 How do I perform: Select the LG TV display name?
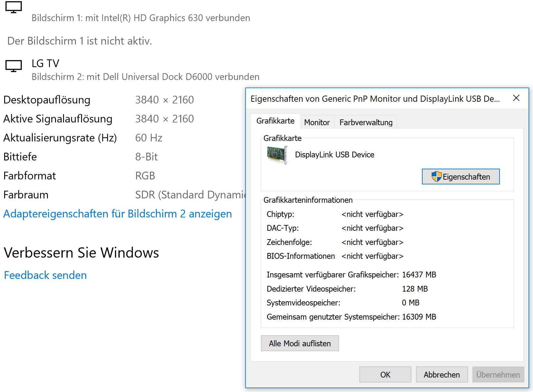(45, 63)
